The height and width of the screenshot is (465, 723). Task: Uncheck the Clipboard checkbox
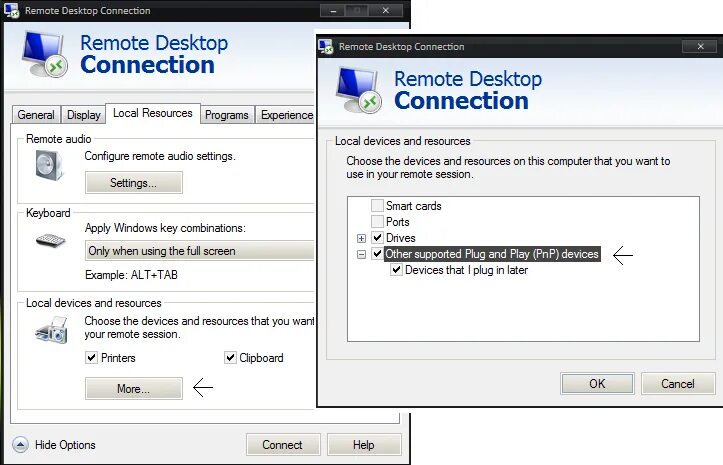pyautogui.click(x=230, y=358)
